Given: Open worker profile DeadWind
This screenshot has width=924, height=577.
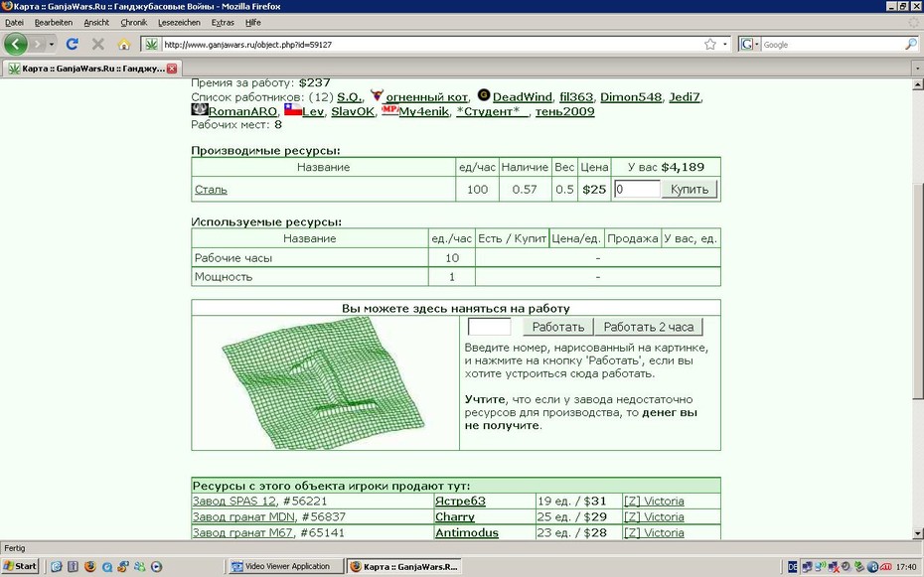Looking at the screenshot, I should [522, 97].
